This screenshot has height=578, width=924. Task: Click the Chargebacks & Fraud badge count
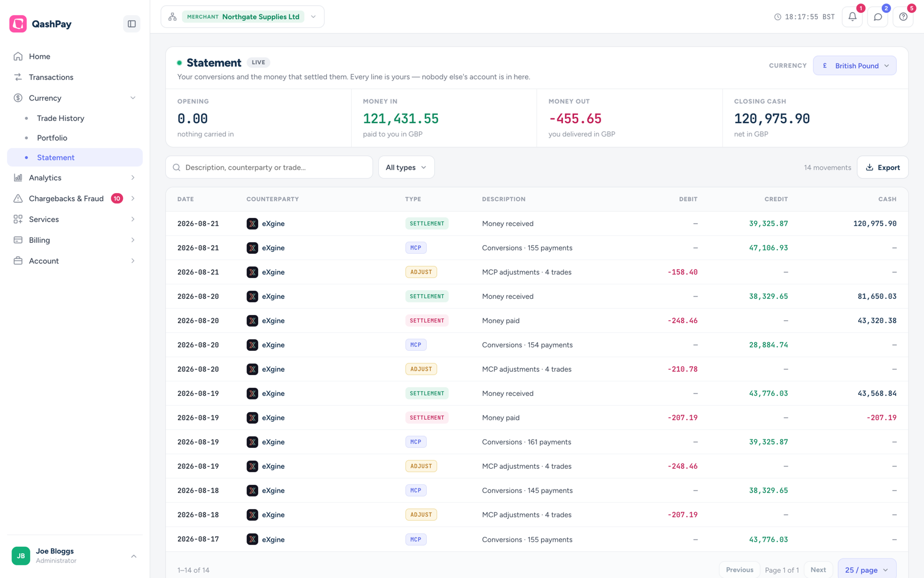(117, 198)
